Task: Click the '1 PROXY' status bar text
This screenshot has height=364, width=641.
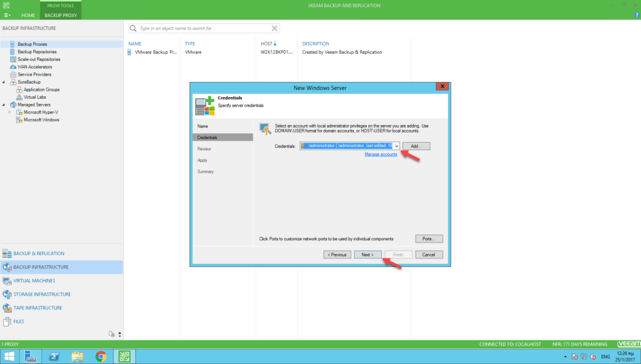Action: (x=10, y=345)
